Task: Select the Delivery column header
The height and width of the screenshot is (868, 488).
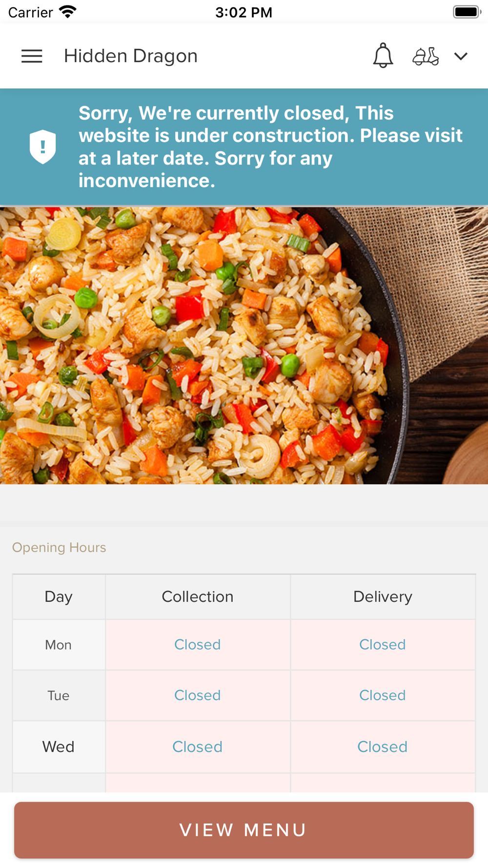Action: coord(383,597)
